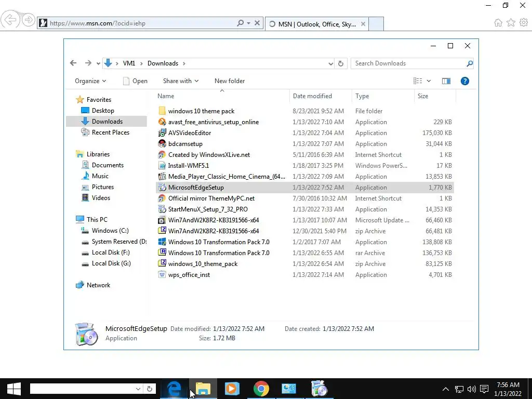Open the taskbar address box dropdown
532x399 pixels.
(138, 389)
